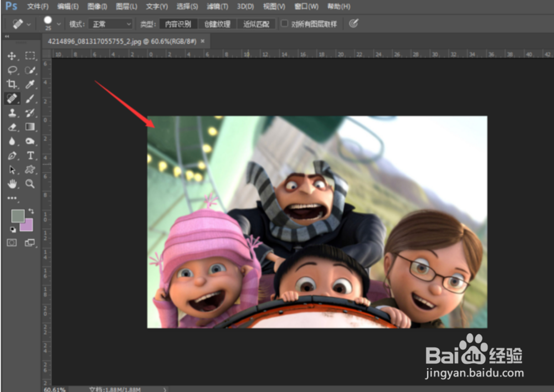554x392 pixels.
Task: Select the Hand tool
Action: pyautogui.click(x=12, y=184)
